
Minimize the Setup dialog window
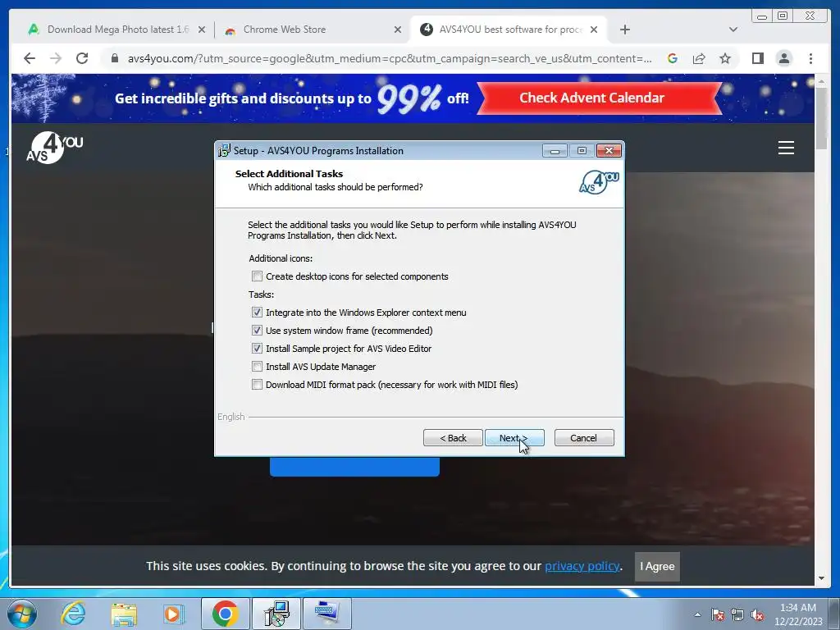click(x=555, y=151)
